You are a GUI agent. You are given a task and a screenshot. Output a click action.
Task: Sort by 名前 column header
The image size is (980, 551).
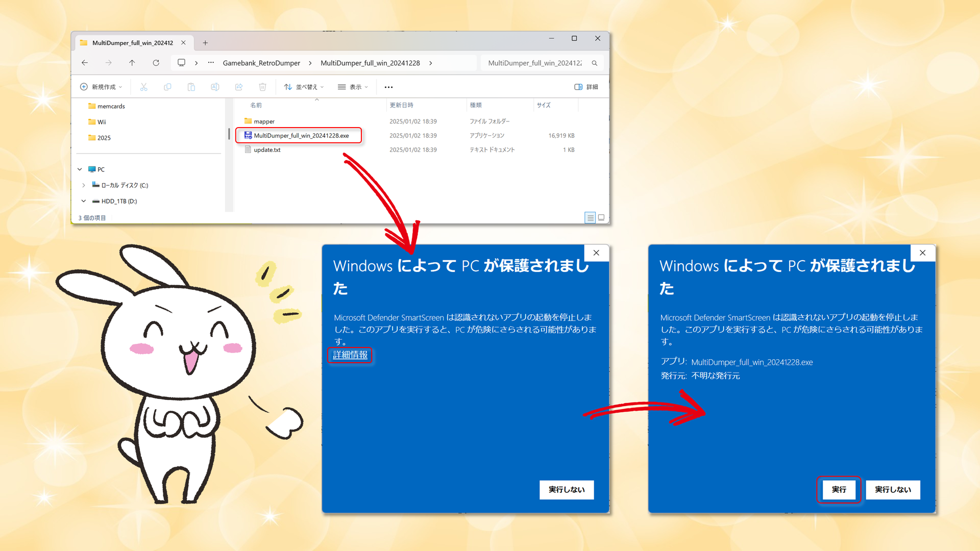256,105
